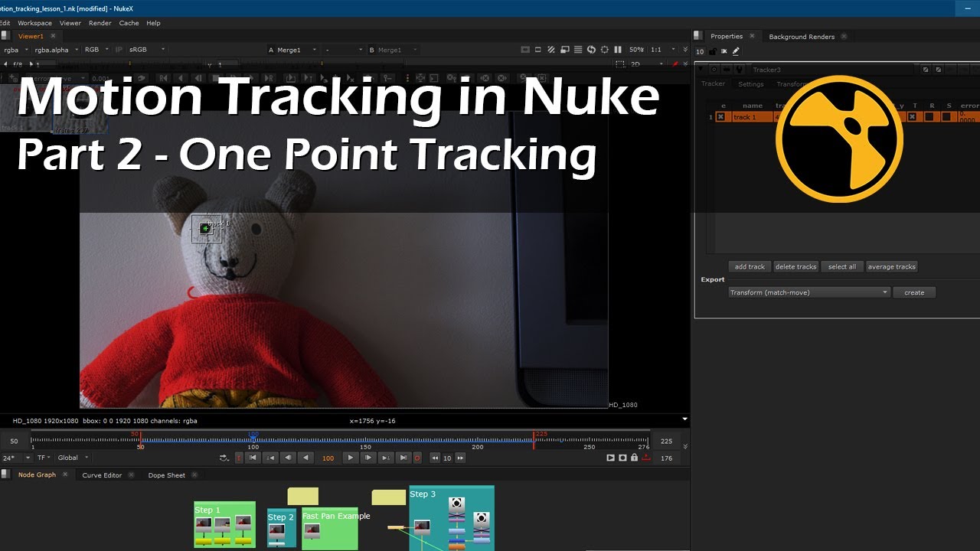The height and width of the screenshot is (551, 980).
Task: Open the Settings tab of Tracker3
Action: (x=751, y=84)
